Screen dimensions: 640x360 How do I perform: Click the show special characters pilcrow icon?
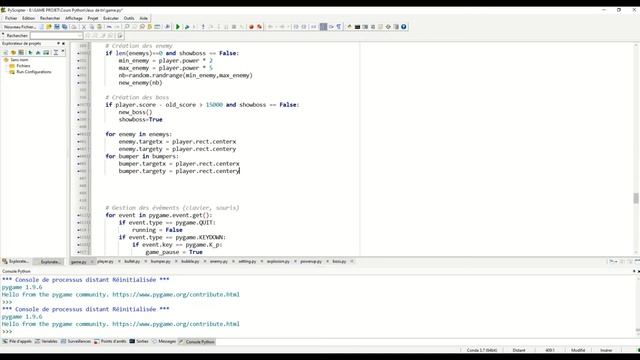(339, 27)
